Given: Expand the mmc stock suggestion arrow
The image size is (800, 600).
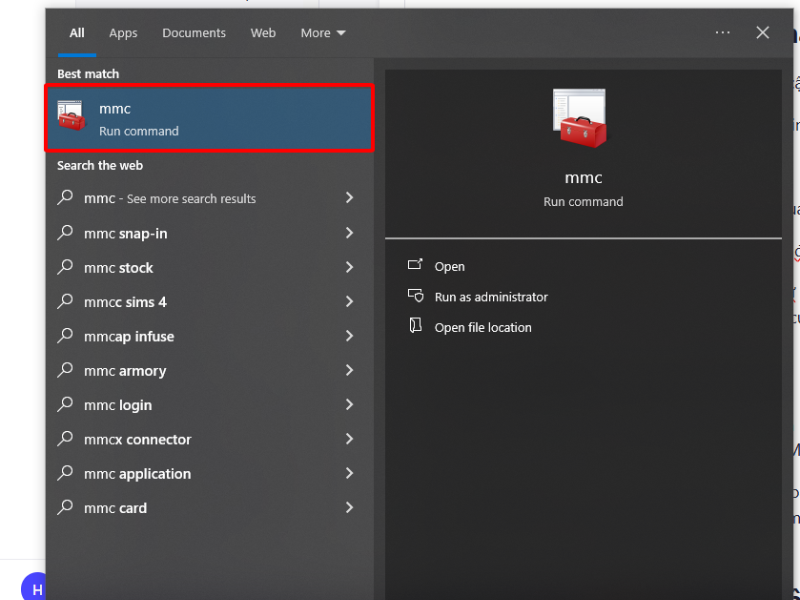Looking at the screenshot, I should click(x=349, y=267).
